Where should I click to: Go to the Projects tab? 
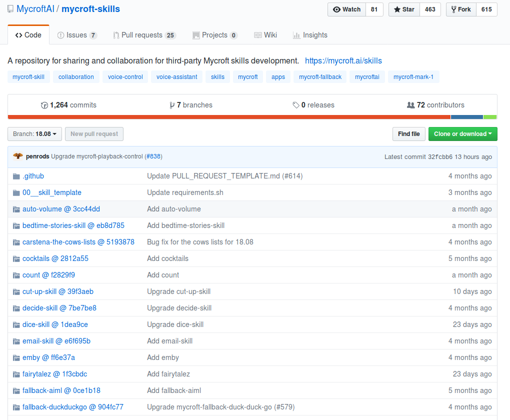[x=215, y=35]
